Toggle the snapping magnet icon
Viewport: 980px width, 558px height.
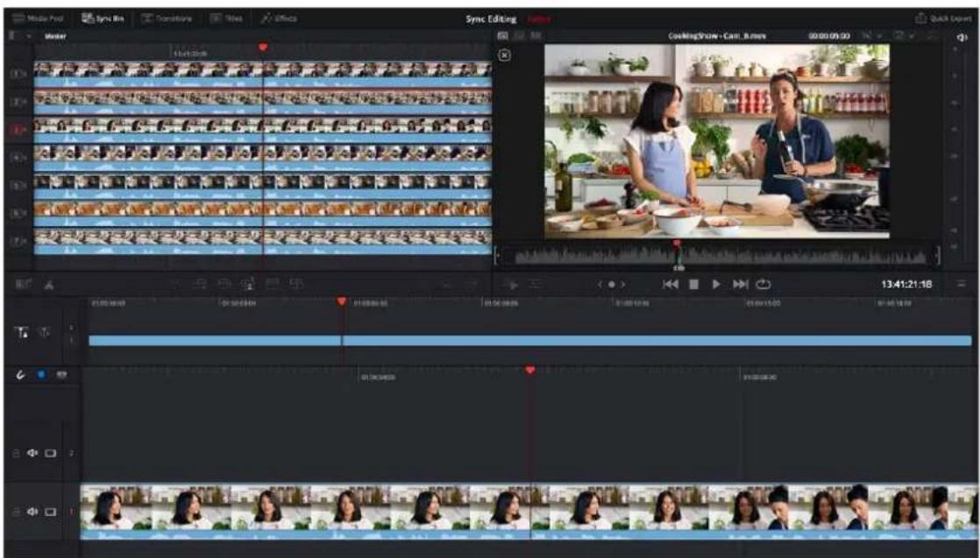pyautogui.click(x=21, y=375)
